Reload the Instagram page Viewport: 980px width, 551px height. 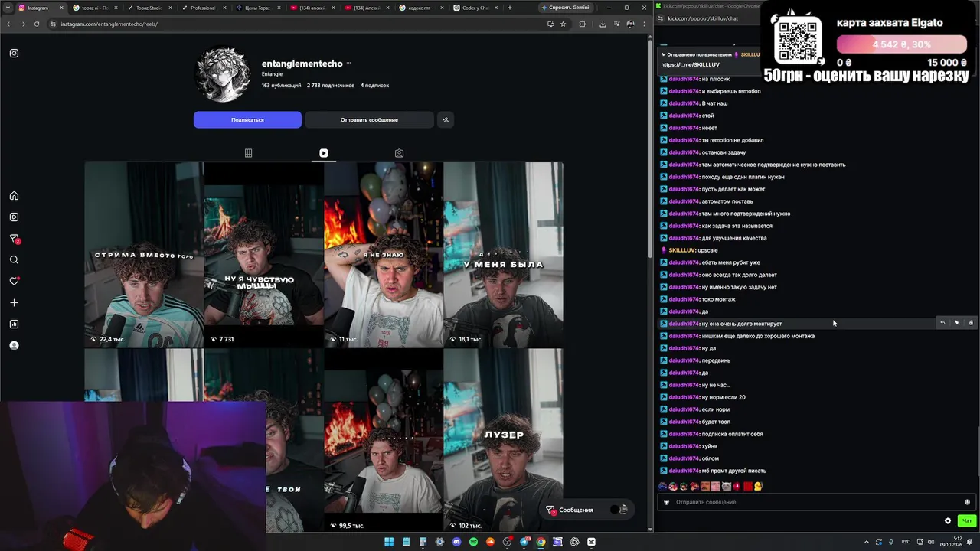click(36, 24)
